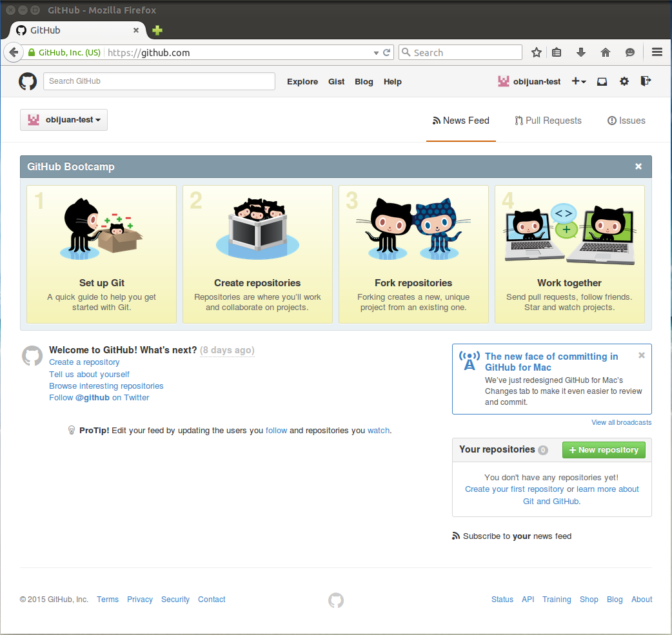
Task: Open the Firefox hamburger menu
Action: pos(657,53)
